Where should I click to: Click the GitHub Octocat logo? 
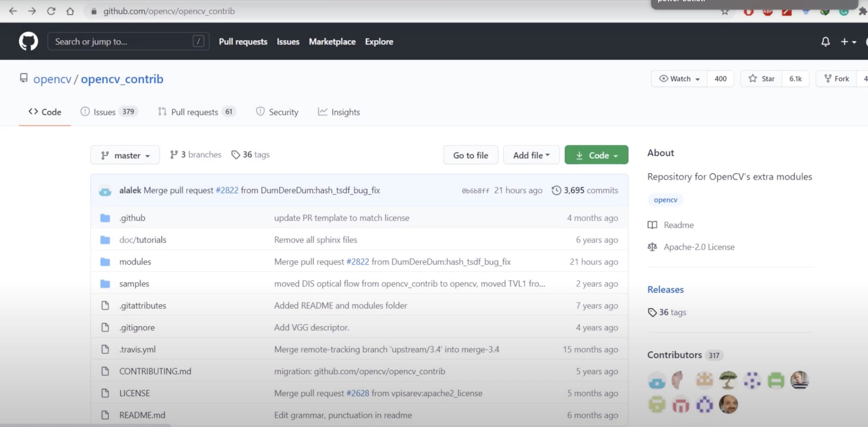[28, 41]
